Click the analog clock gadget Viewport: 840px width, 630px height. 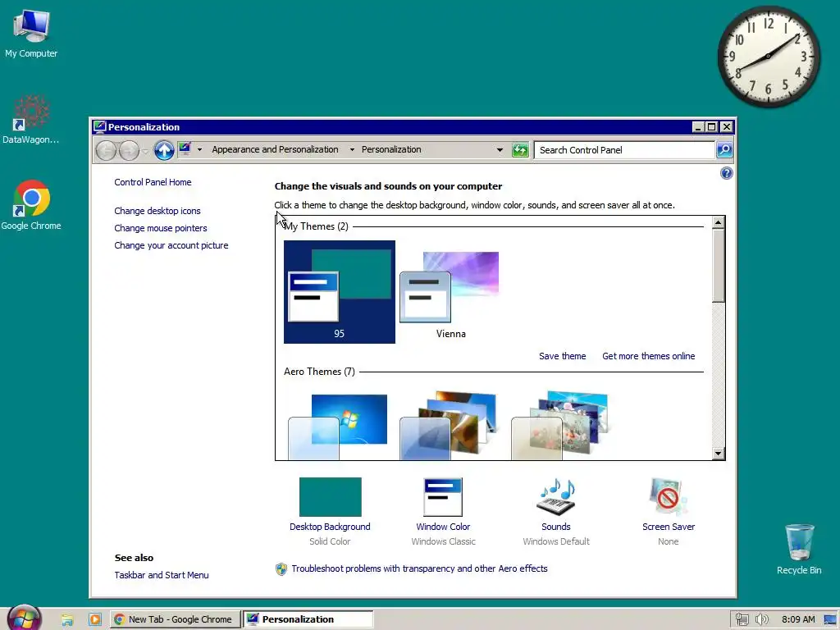pos(768,57)
